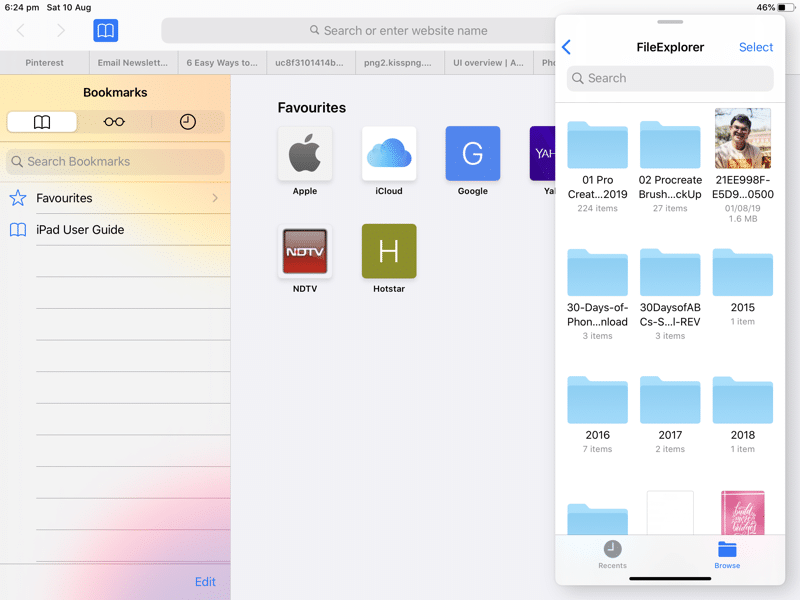Open the Hotstar favourite
Viewport: 800px width, 600px height.
[389, 252]
